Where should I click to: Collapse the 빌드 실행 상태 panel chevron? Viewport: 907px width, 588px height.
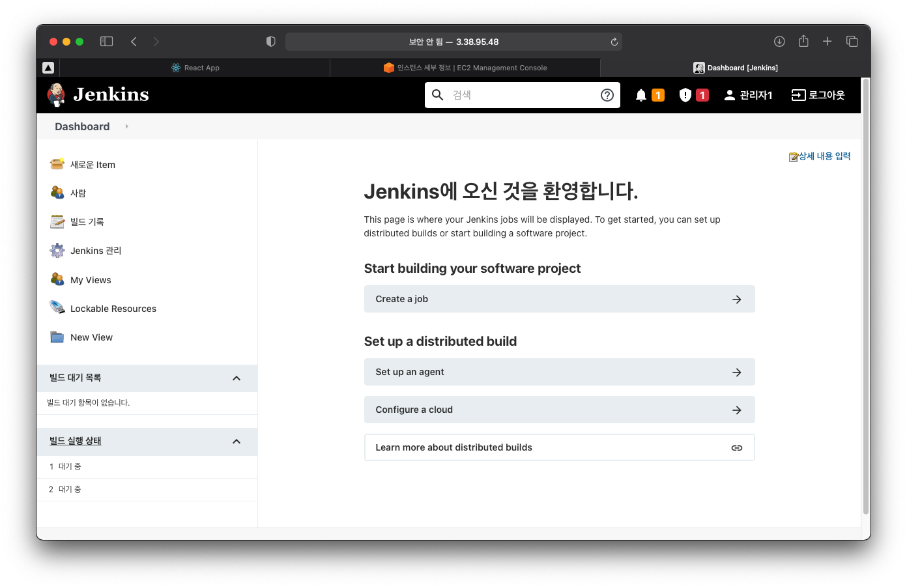click(x=237, y=441)
